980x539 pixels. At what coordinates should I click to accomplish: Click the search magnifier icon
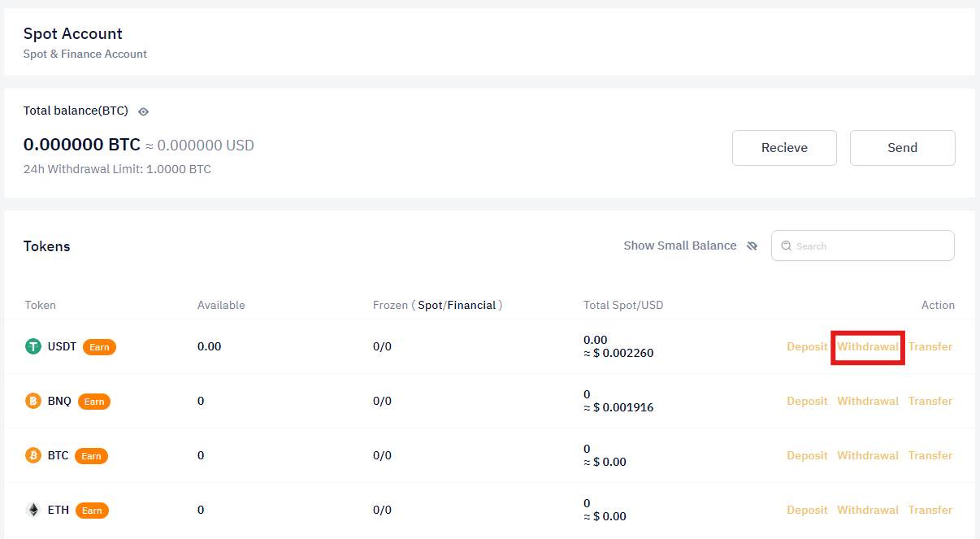click(x=786, y=246)
